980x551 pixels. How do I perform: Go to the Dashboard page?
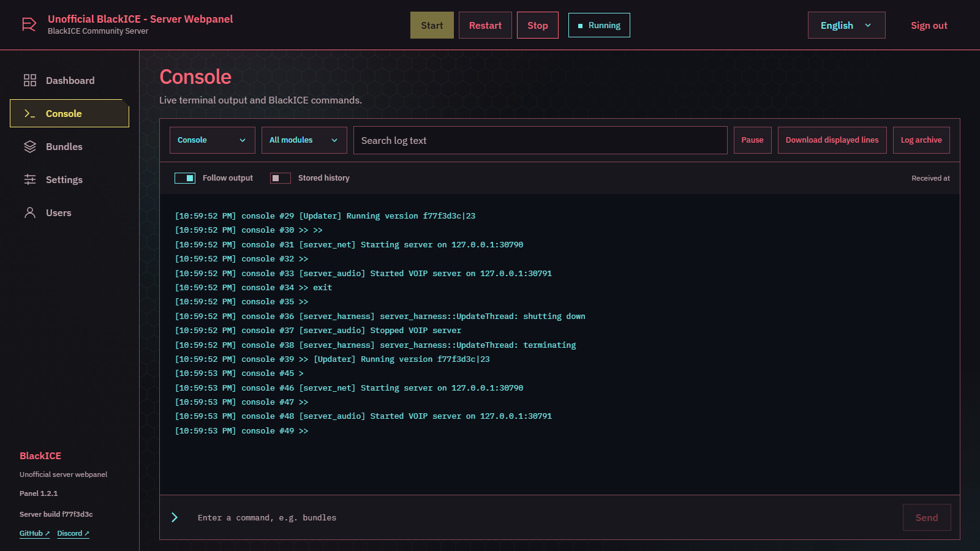click(x=69, y=80)
